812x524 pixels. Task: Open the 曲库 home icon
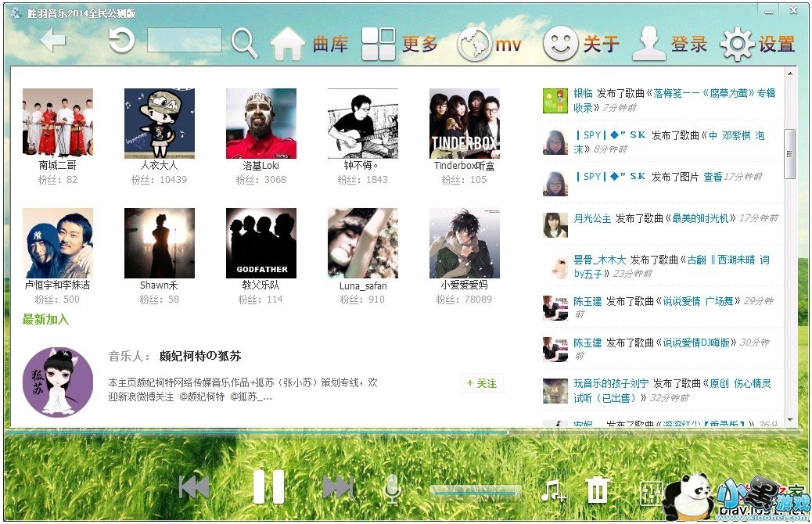coord(288,44)
